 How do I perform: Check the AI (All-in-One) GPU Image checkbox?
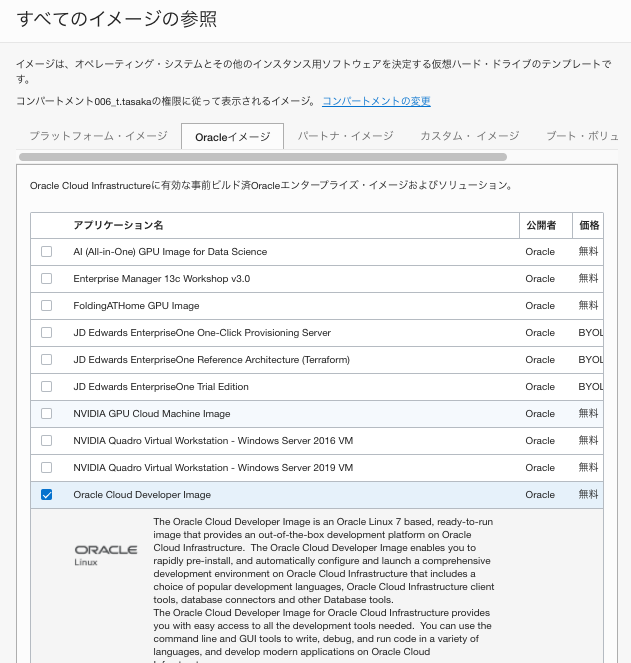click(47, 252)
